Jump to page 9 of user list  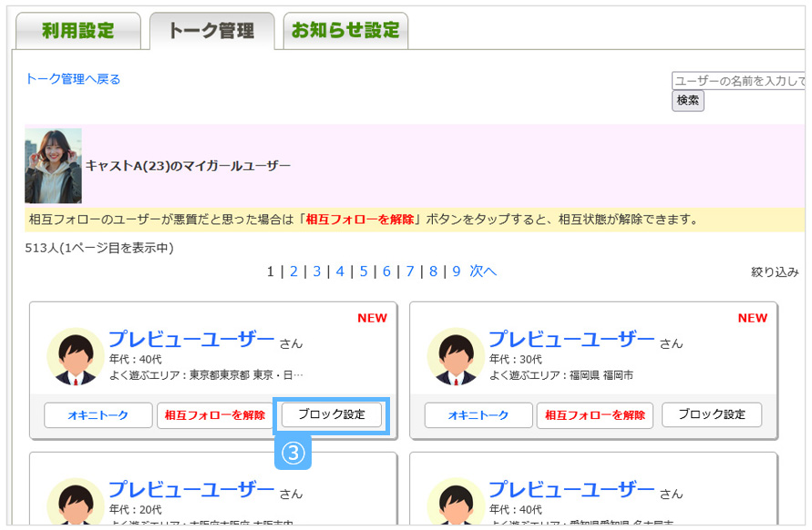click(457, 271)
